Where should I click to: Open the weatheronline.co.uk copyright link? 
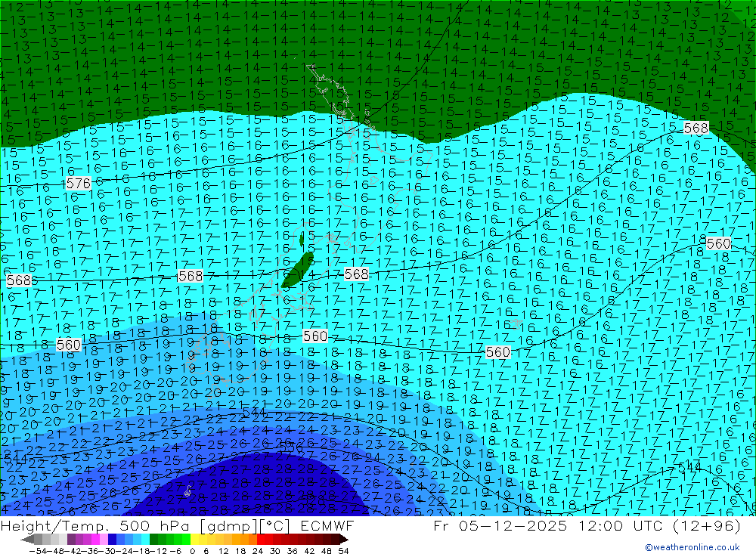click(x=692, y=547)
